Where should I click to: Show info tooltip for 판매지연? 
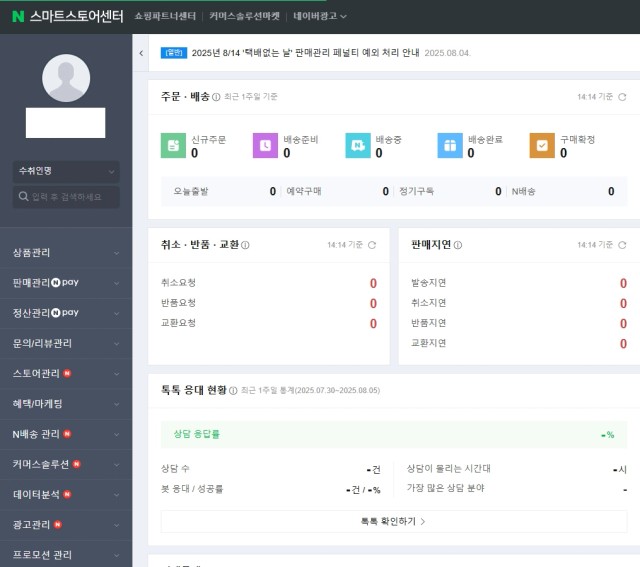(x=458, y=245)
